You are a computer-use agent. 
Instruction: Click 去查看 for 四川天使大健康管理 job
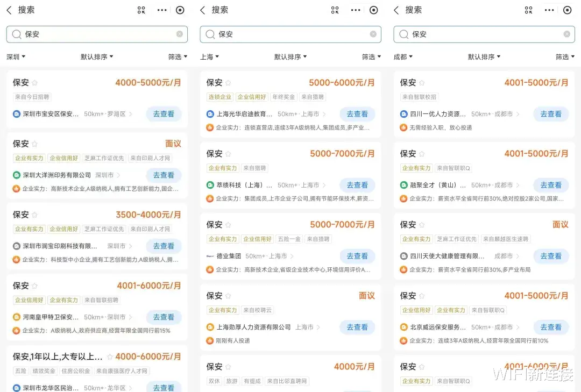(551, 256)
